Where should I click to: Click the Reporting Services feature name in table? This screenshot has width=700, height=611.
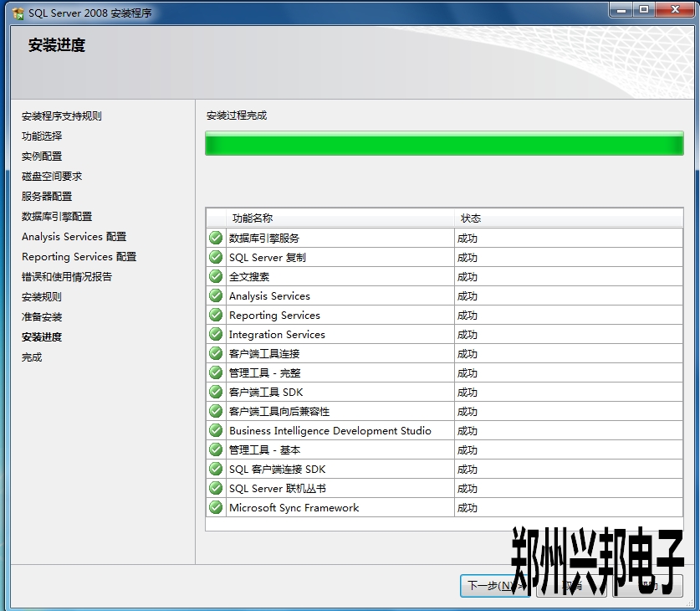(x=274, y=316)
